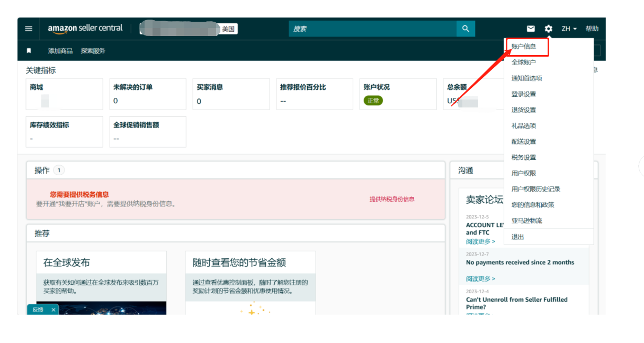Click 添加商品 in the bookmark bar
The height and width of the screenshot is (343, 644).
coord(60,51)
